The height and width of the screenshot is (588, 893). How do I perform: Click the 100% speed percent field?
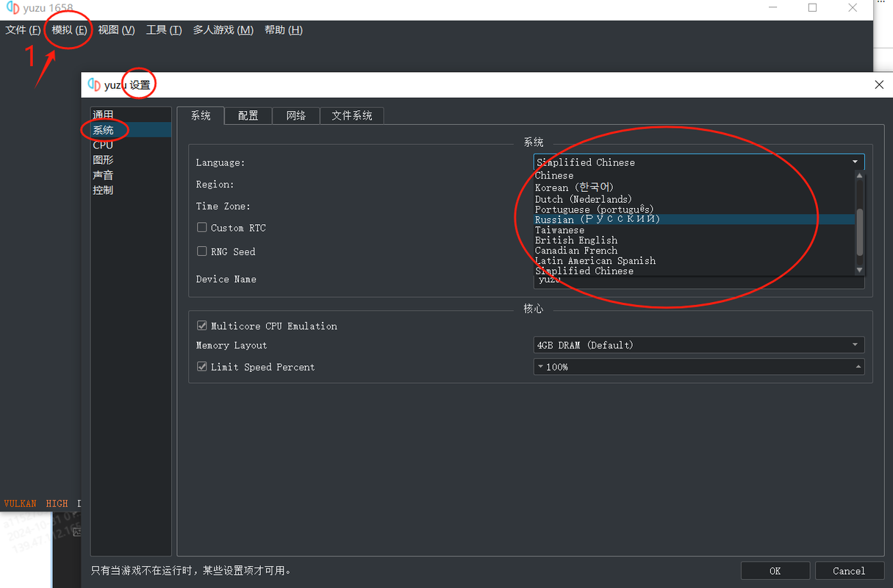point(699,367)
